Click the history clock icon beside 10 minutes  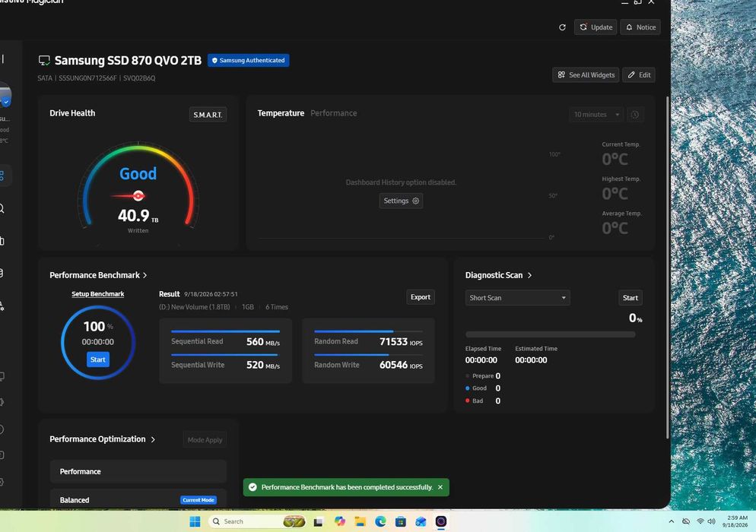(635, 115)
